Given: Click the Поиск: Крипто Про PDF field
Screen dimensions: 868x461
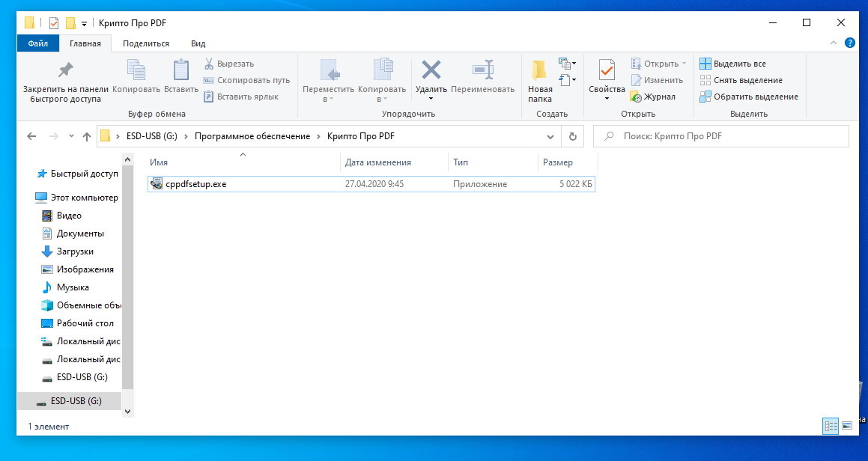Looking at the screenshot, I should tap(720, 136).
